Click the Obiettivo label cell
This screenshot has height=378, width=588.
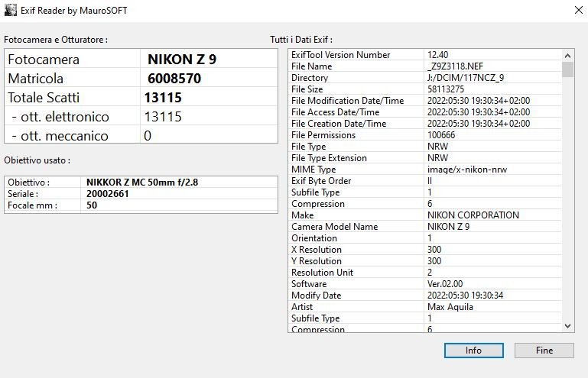[x=43, y=183]
